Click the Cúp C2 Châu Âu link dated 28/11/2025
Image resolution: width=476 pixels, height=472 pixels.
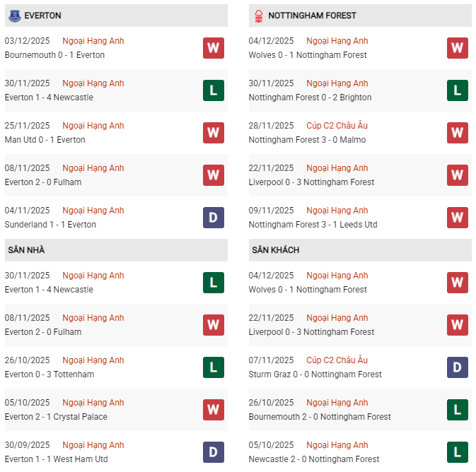tap(337, 126)
